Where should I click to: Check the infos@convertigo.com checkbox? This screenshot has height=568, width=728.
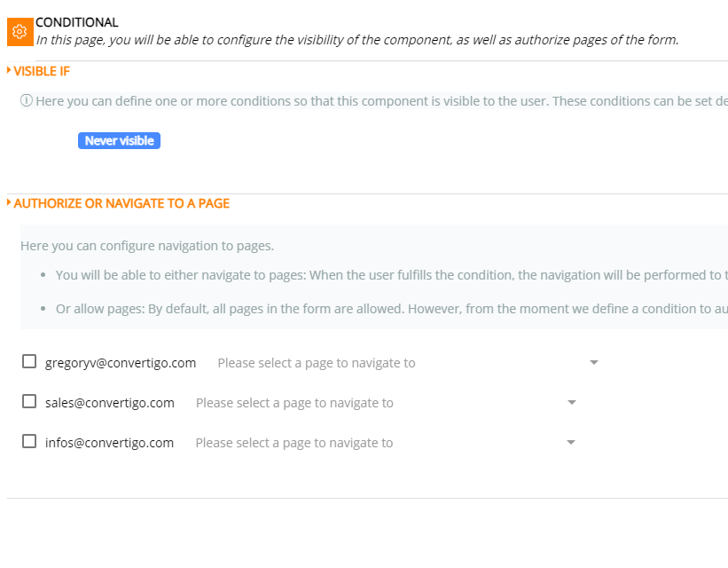[29, 442]
